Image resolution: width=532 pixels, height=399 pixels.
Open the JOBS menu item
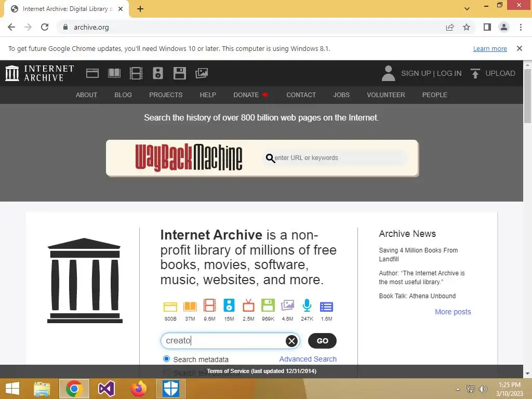click(341, 95)
